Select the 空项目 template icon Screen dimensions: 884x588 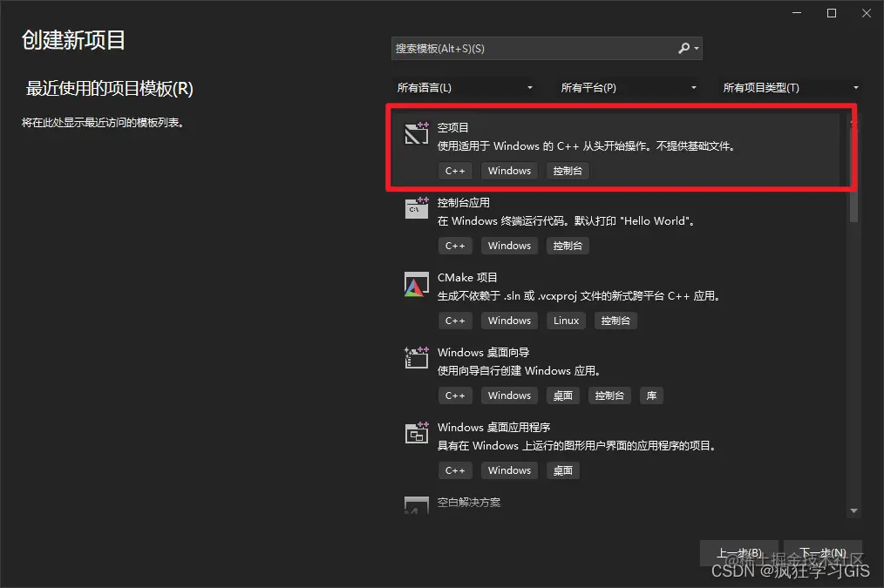pos(417,133)
